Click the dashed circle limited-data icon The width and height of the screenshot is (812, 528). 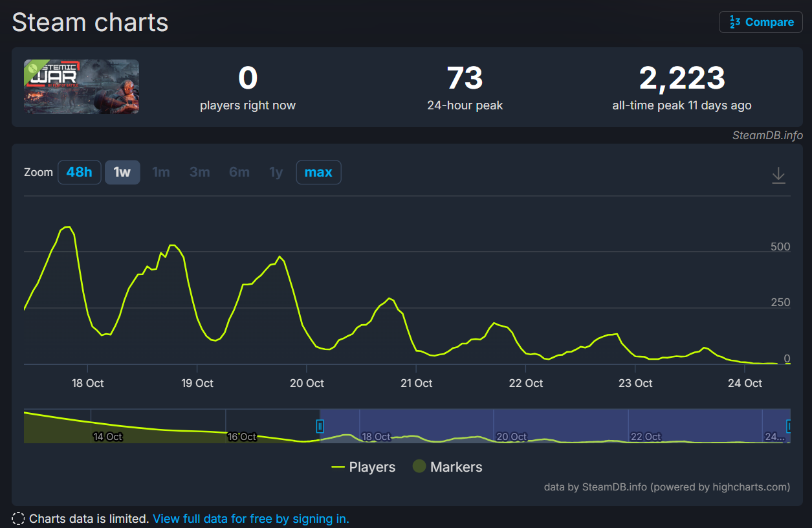(19, 518)
